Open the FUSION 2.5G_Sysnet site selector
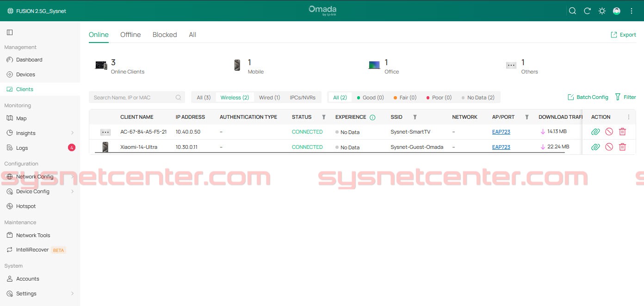The height and width of the screenshot is (306, 644). 37,11
